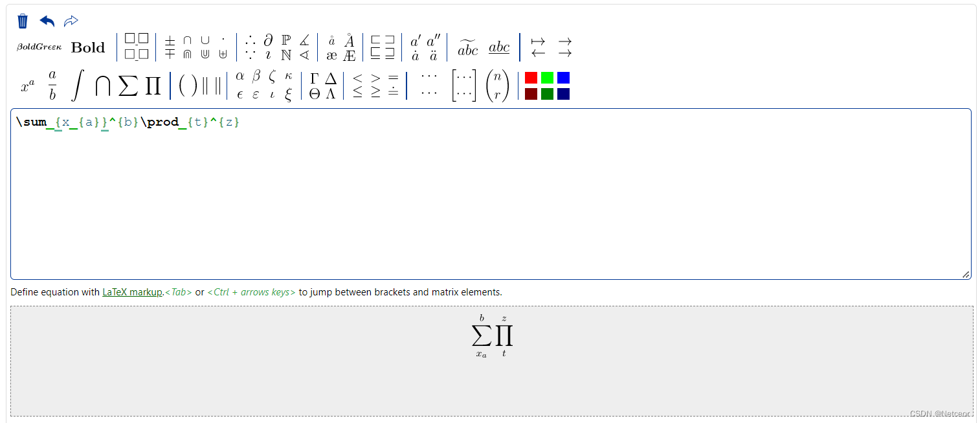Pick the bright red color swatch

[x=531, y=78]
